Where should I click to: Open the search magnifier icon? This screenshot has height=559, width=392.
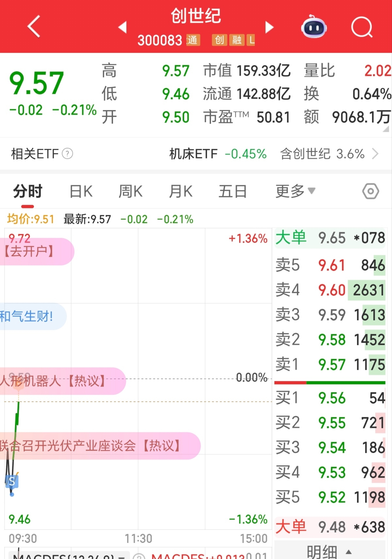(362, 27)
